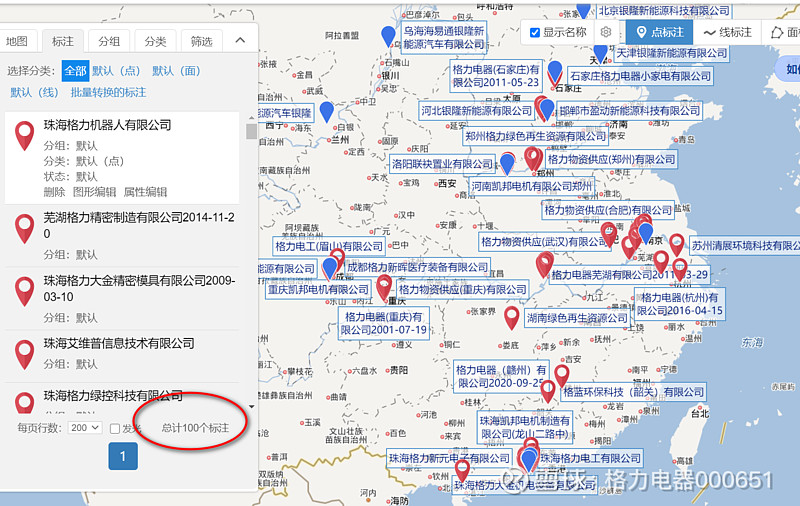Click map label 河北银隆新能源有限公司
Viewport: 800px width, 506px height.
click(477, 111)
